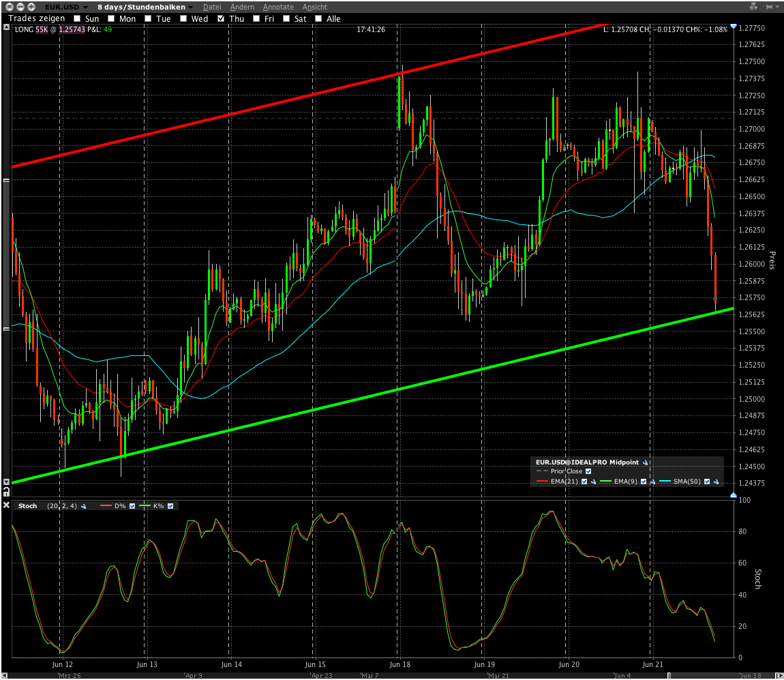Open the dropdown arrow in the top right corner
Image resolution: width=784 pixels, height=680 pixels.
779,7
